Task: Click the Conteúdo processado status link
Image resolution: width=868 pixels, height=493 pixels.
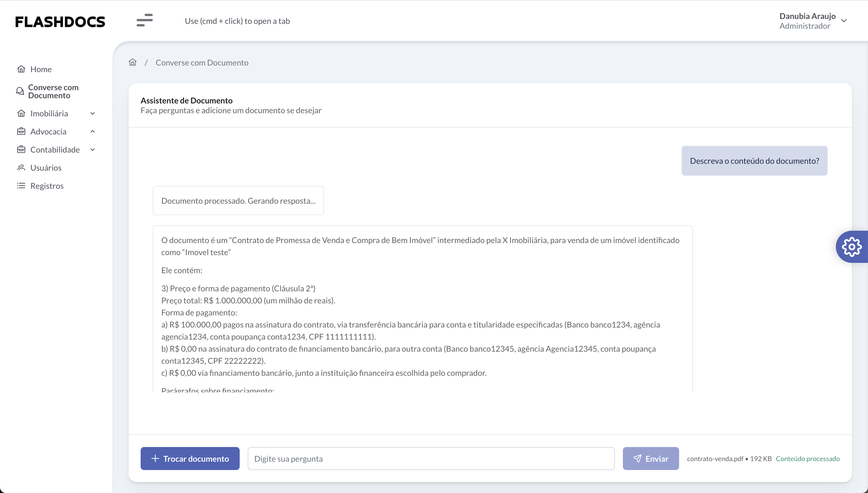Action: click(x=808, y=458)
